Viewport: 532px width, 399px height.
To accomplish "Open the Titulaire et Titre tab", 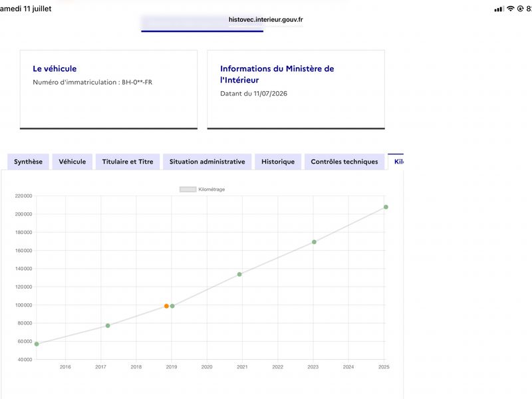I will point(128,162).
